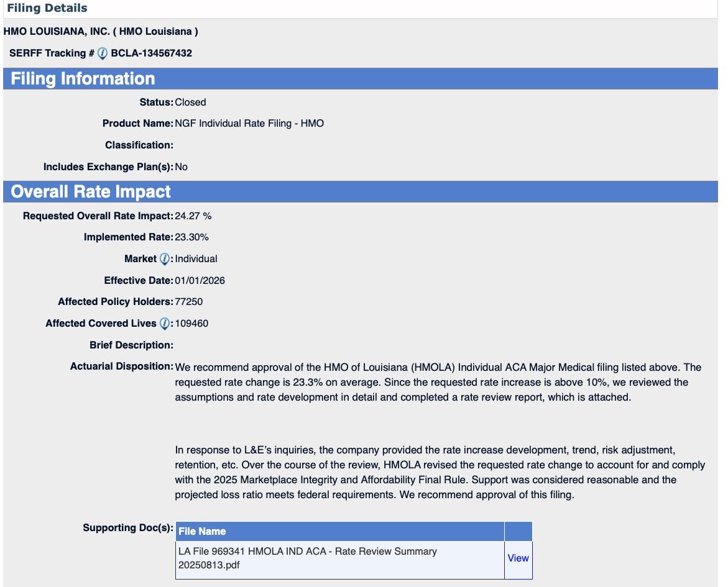The height and width of the screenshot is (587, 728).
Task: Click the 77250 affected policy holders value
Action: pyautogui.click(x=189, y=302)
